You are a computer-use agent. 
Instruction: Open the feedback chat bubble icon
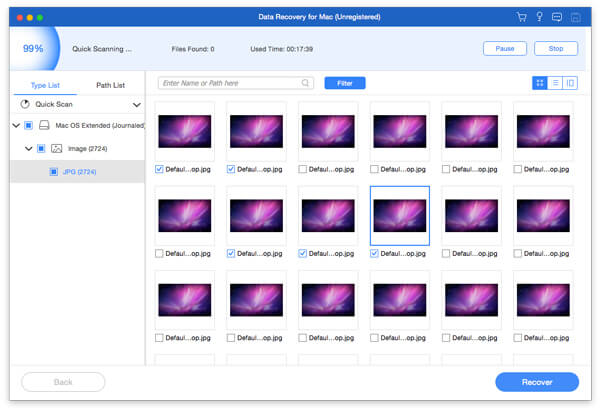point(557,17)
